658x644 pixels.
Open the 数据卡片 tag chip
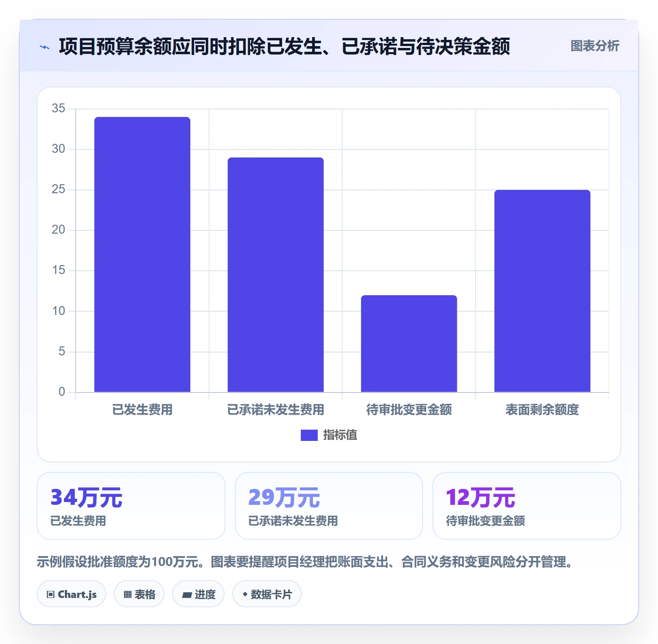pyautogui.click(x=267, y=594)
